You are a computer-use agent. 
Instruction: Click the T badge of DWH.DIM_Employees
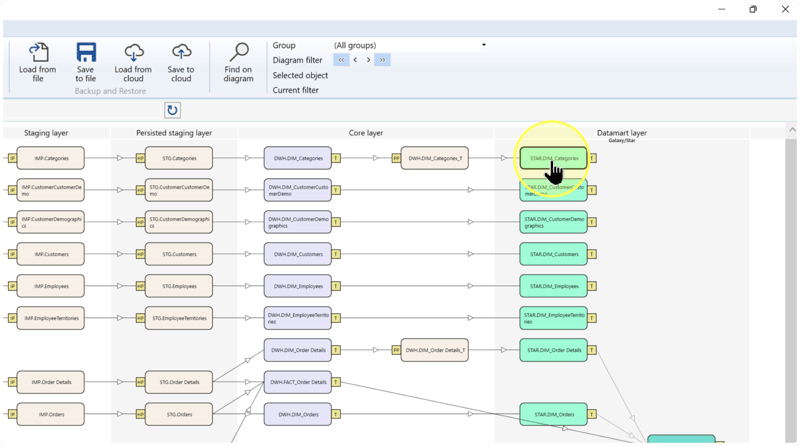(336, 286)
